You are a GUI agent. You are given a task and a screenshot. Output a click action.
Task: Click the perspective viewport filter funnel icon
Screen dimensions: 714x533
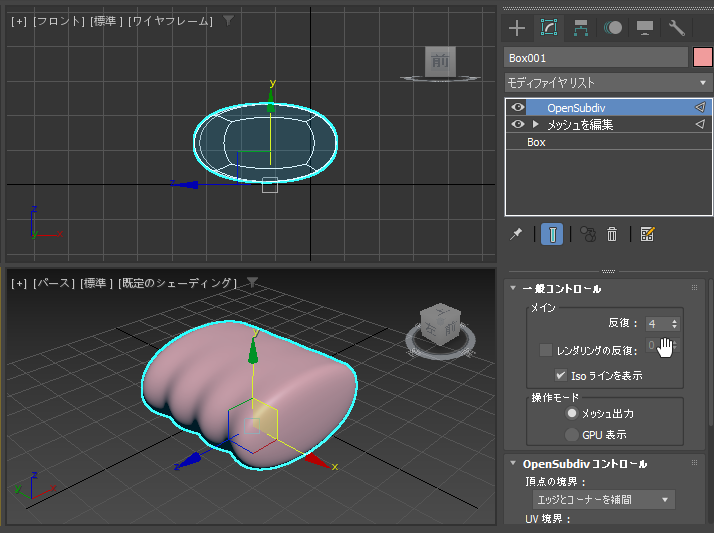(252, 282)
